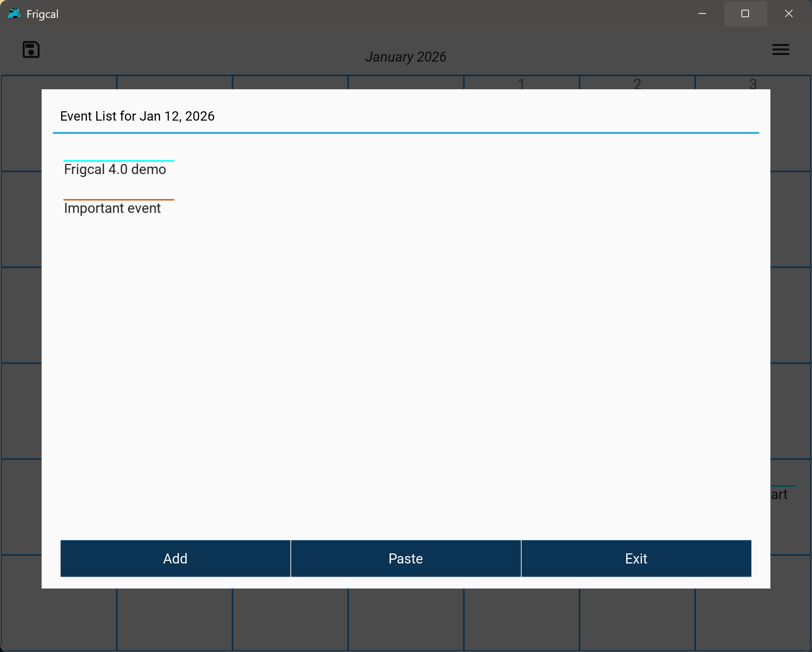Open the hamburger menu icon
This screenshot has width=812, height=652.
(x=781, y=49)
